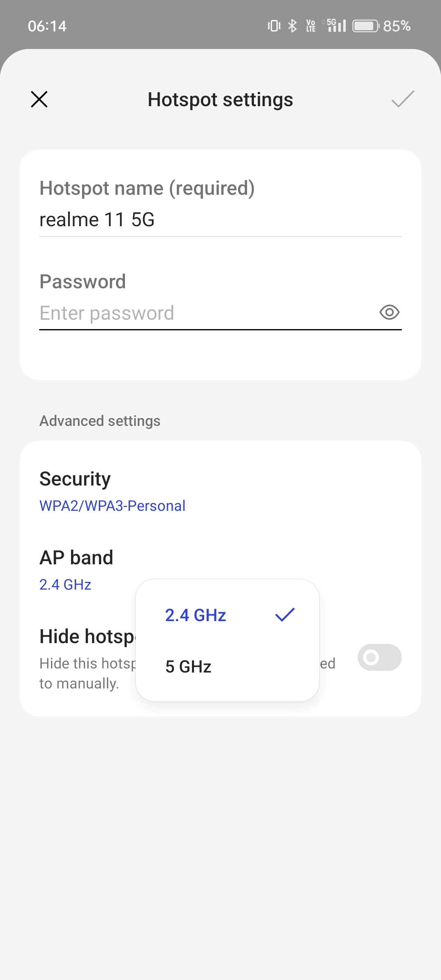
Task: Tap the battery icon in status bar
Action: [365, 26]
